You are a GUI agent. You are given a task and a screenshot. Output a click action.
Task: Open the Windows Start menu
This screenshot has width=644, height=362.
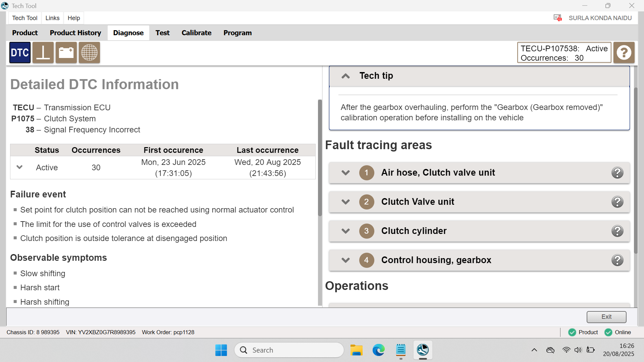(x=221, y=350)
